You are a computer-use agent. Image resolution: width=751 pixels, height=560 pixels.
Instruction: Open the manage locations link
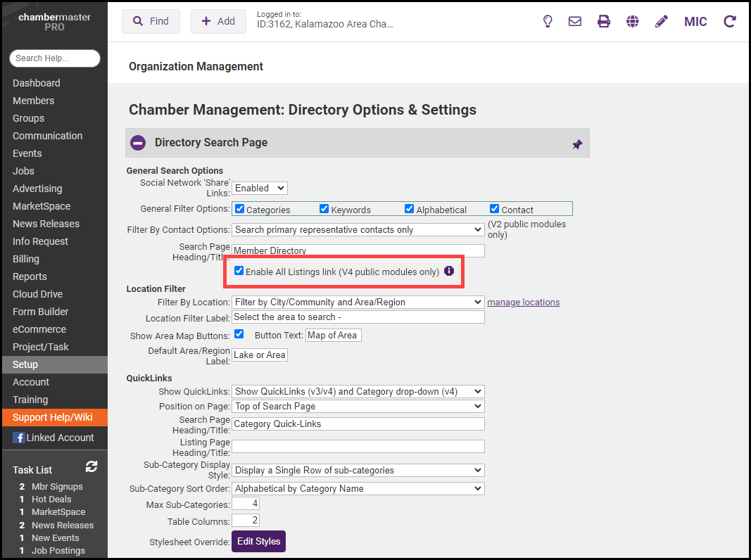523,303
